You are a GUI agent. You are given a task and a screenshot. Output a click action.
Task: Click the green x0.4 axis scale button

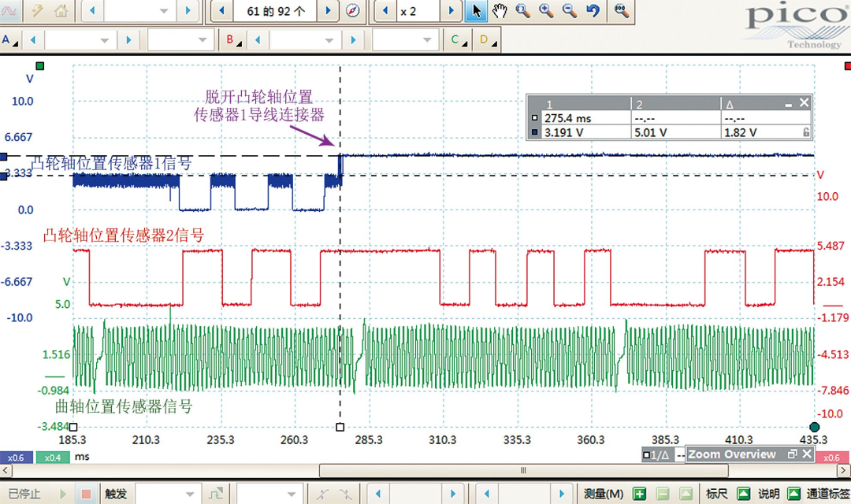coord(53,458)
